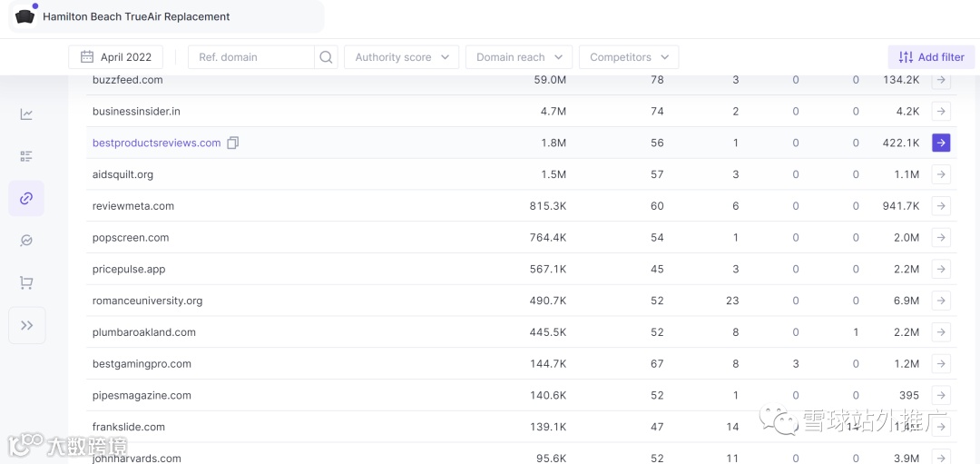This screenshot has height=464, width=980.
Task: Click the Hamilton Beach TrueAir Replacement title
Action: point(136,17)
